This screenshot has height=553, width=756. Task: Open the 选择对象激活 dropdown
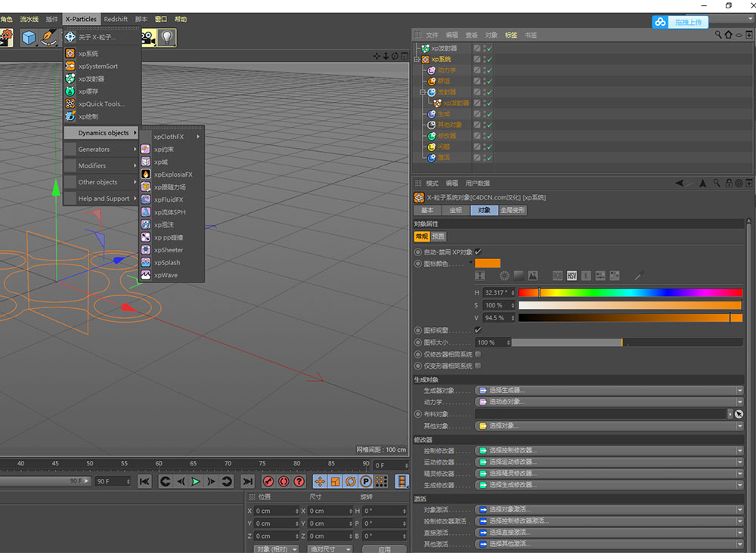click(x=609, y=509)
